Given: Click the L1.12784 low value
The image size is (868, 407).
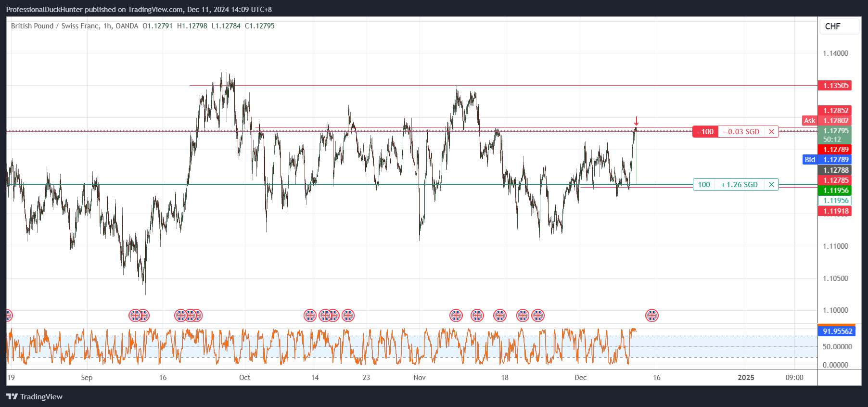Looking at the screenshot, I should pos(226,26).
